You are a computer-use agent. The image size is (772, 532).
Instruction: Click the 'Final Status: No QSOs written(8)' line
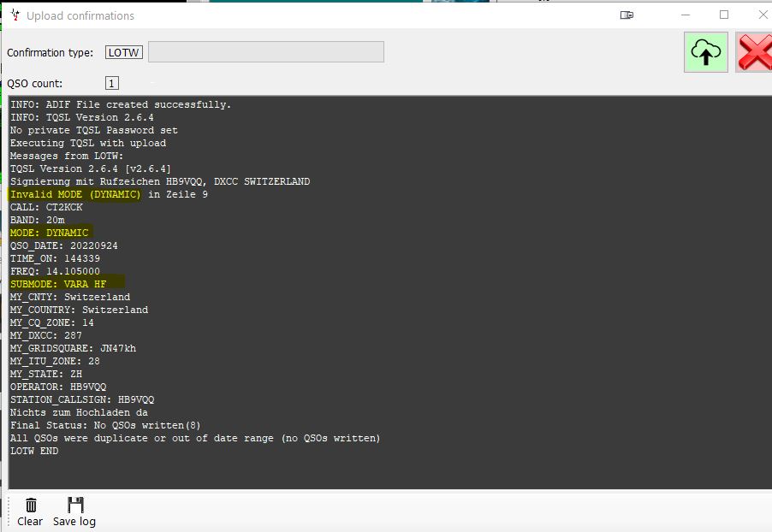pos(105,425)
